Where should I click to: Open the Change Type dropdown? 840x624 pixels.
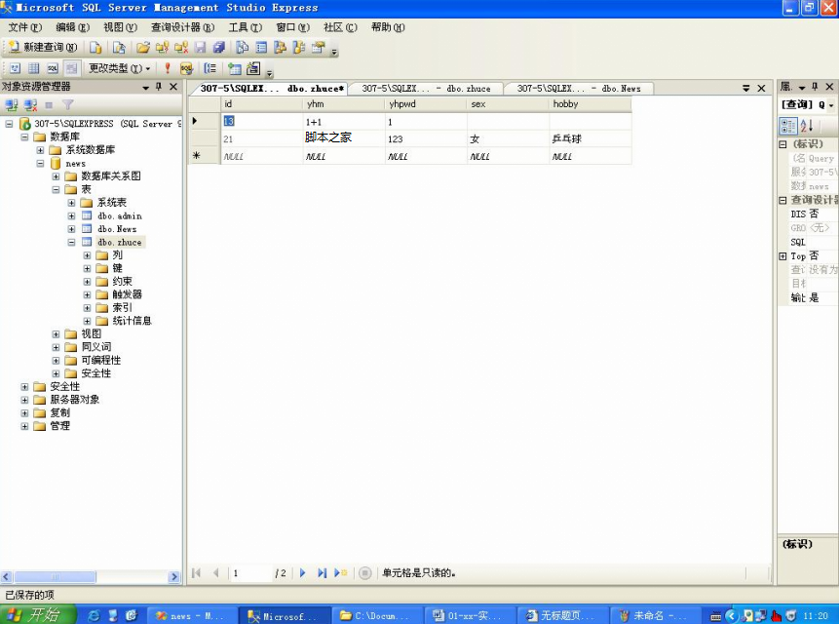click(x=119, y=68)
